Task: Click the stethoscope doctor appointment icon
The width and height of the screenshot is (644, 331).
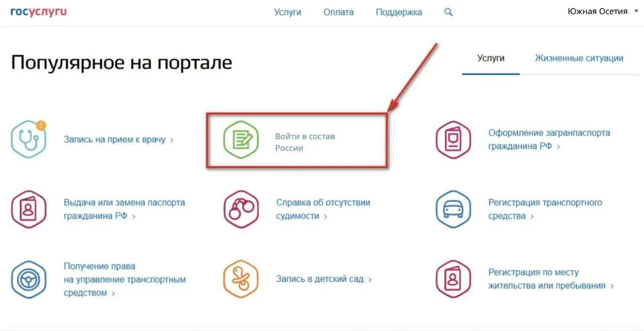Action: point(29,140)
